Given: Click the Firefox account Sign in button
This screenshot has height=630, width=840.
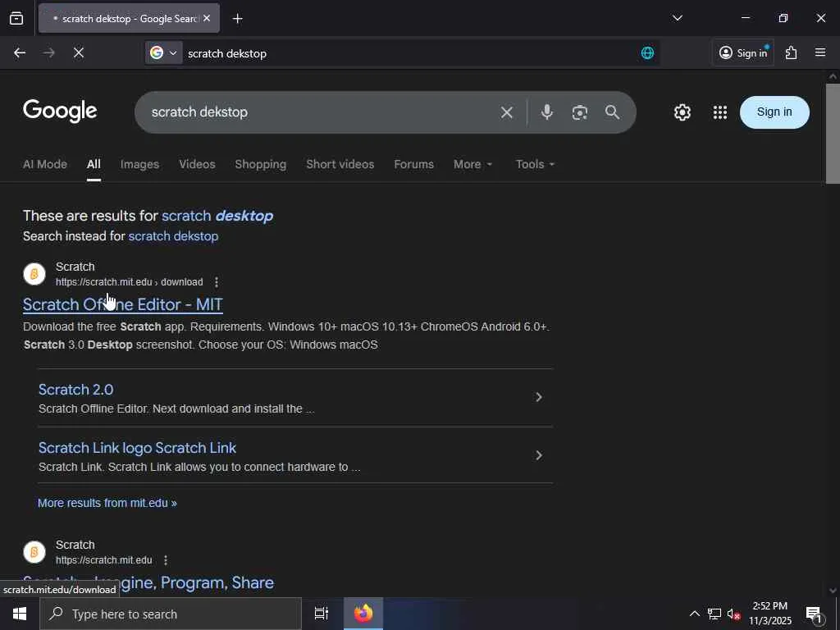Looking at the screenshot, I should click(743, 52).
